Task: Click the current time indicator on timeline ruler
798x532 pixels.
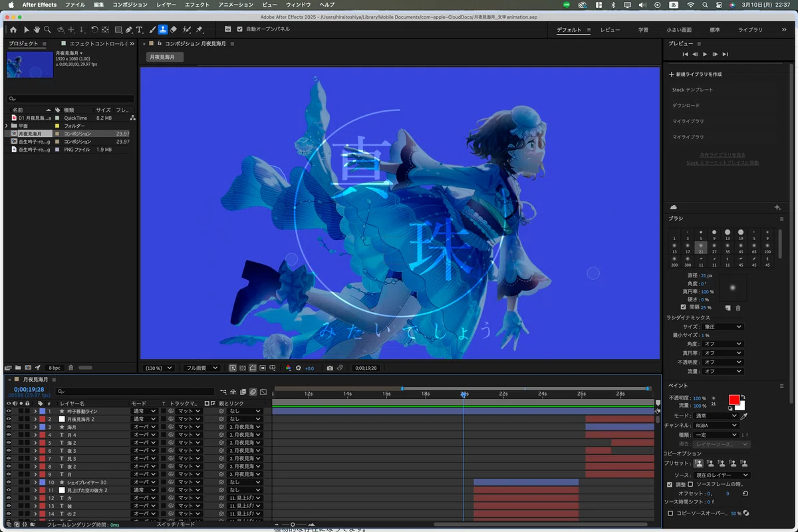Action: click(x=464, y=394)
